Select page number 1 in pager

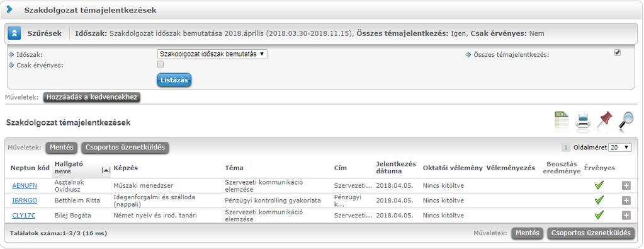(x=566, y=148)
